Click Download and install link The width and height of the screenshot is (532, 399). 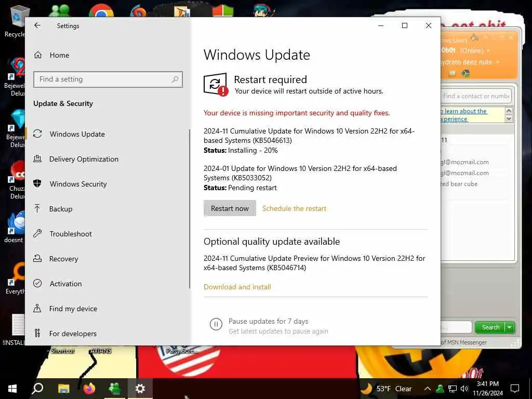coord(237,287)
